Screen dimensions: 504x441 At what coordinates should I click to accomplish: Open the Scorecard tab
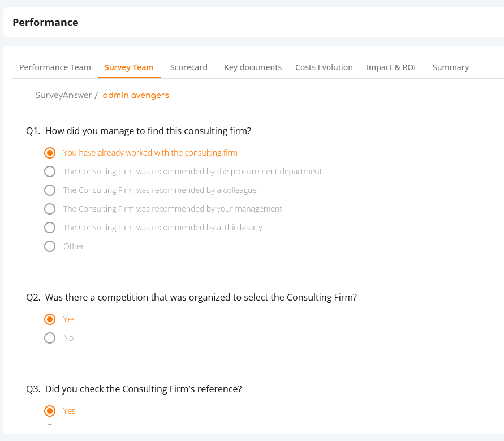pyautogui.click(x=189, y=67)
